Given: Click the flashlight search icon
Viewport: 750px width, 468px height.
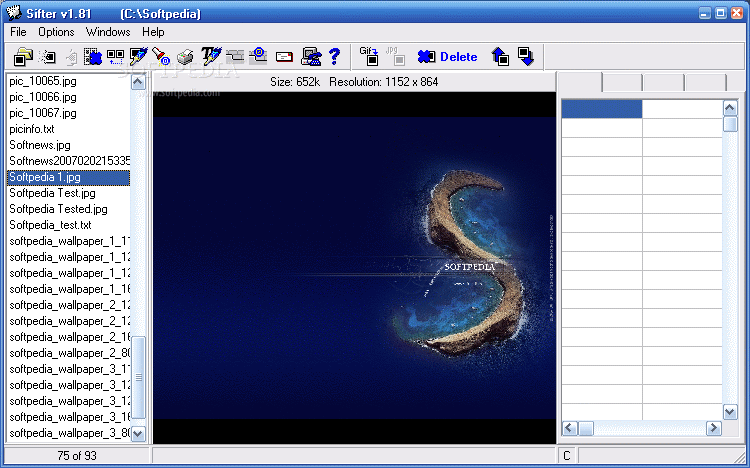Looking at the screenshot, I should click(x=161, y=57).
